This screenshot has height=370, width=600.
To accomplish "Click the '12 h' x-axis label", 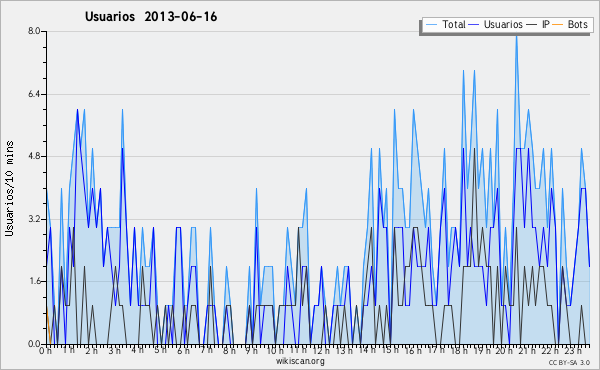I will (321, 350).
